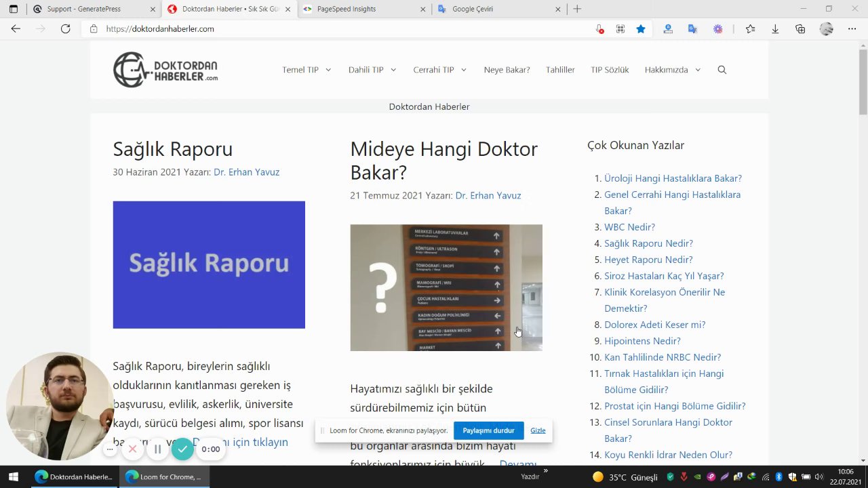Open the Favorites list icon
868x488 pixels.
750,29
